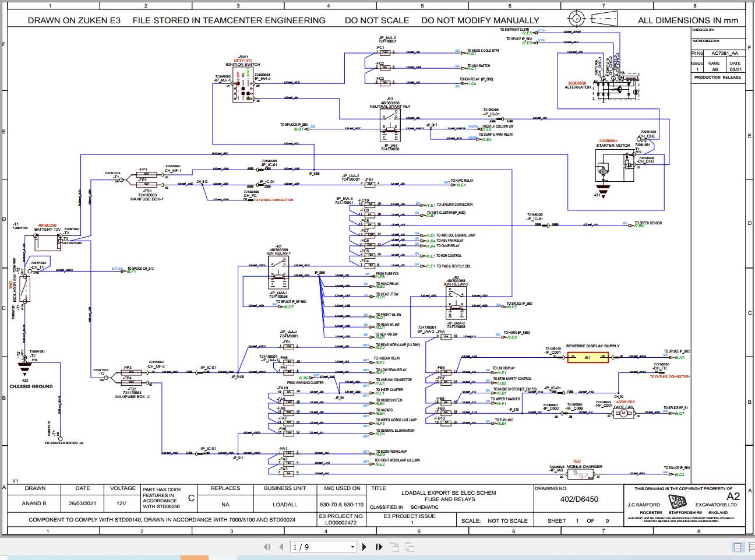Enable continuous scrolling page mode
Image resolution: width=755 pixels, height=560 pixels.
(750, 547)
